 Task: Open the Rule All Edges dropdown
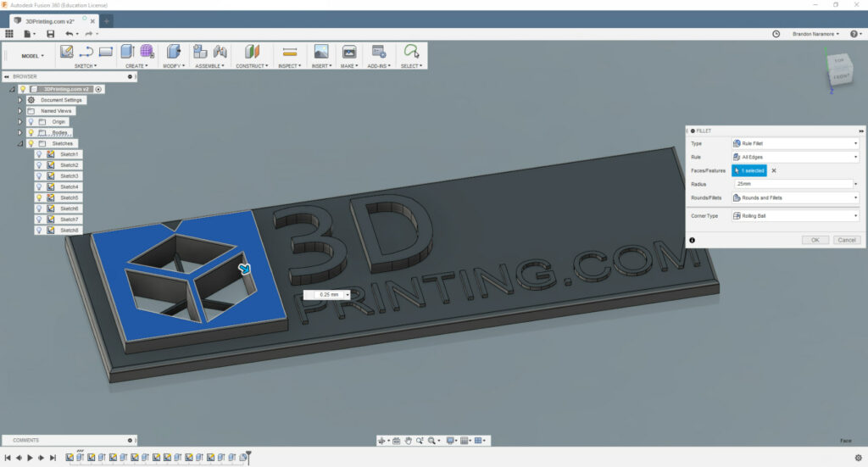coord(795,157)
